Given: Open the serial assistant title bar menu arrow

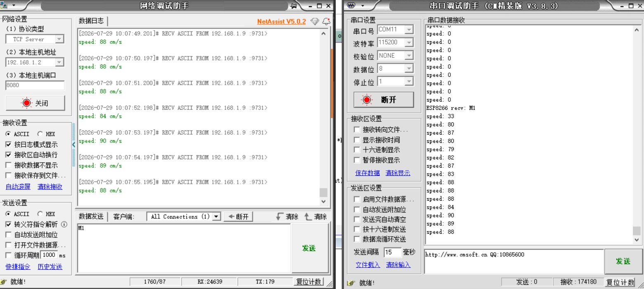Looking at the screenshot, I should point(363,6).
